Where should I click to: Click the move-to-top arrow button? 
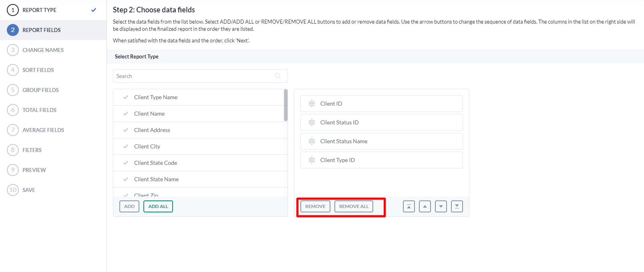click(409, 206)
